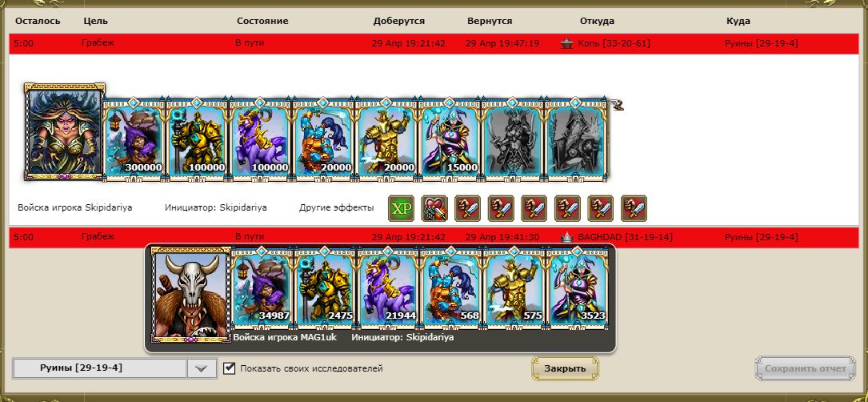Click the purple unicorn card with 21944
This screenshot has width=868, height=402.
tap(389, 287)
